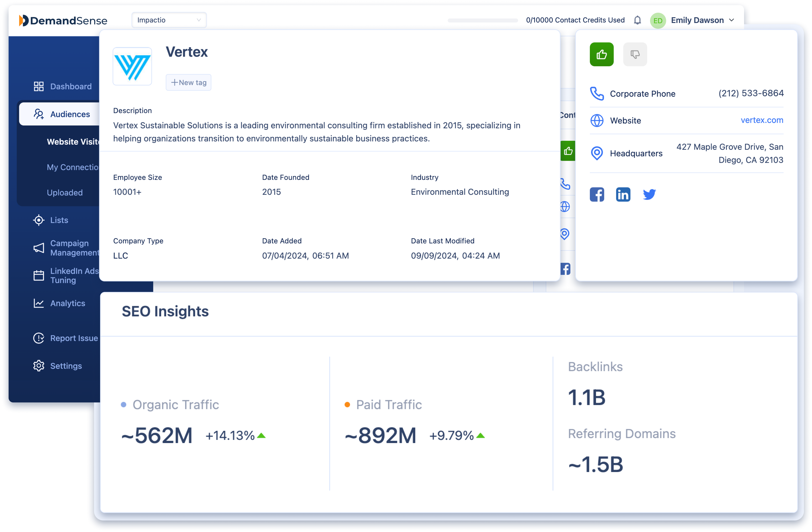Click the Vertex company logo
The image size is (812, 532).
132,66
